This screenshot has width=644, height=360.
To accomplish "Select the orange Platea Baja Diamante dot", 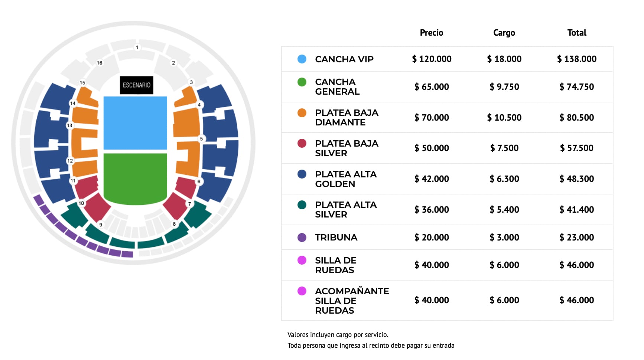I will tap(302, 113).
